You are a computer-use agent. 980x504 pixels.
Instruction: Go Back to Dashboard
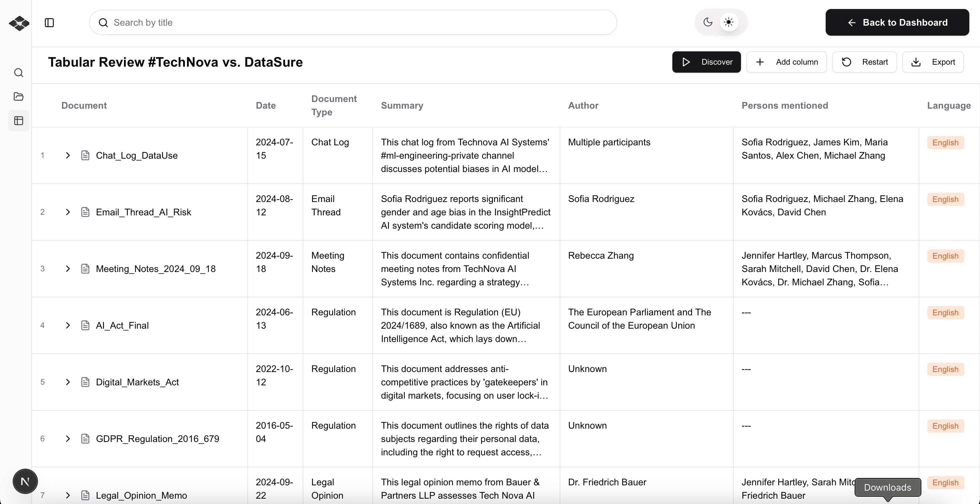tap(897, 22)
